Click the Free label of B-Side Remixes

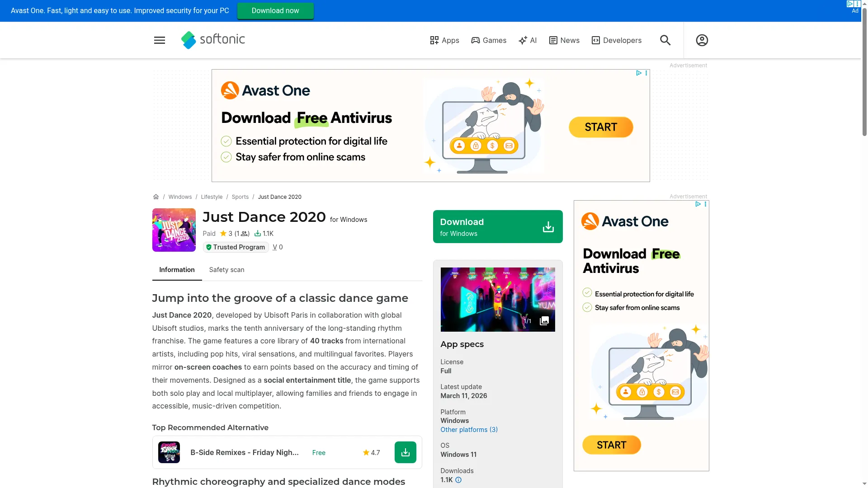pyautogui.click(x=319, y=452)
